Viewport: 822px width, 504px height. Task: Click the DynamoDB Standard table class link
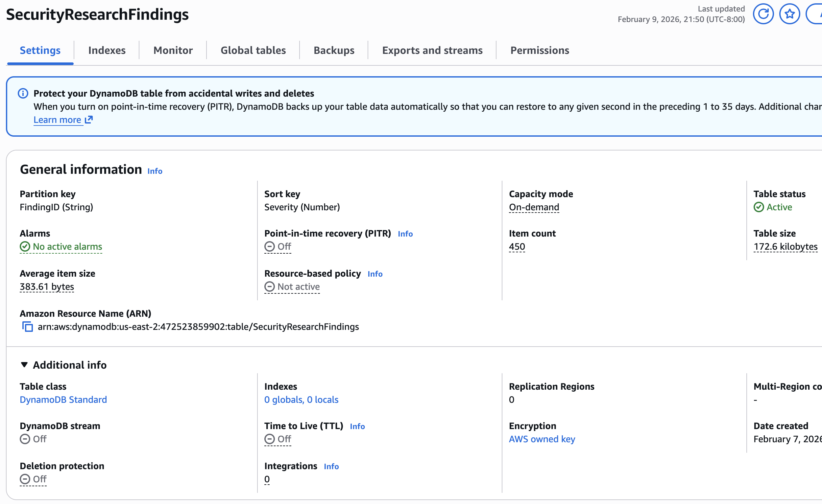(63, 399)
